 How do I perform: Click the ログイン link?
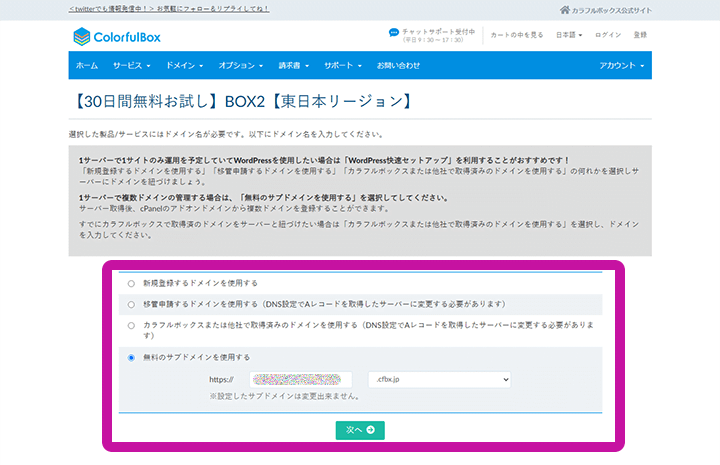[x=607, y=35]
